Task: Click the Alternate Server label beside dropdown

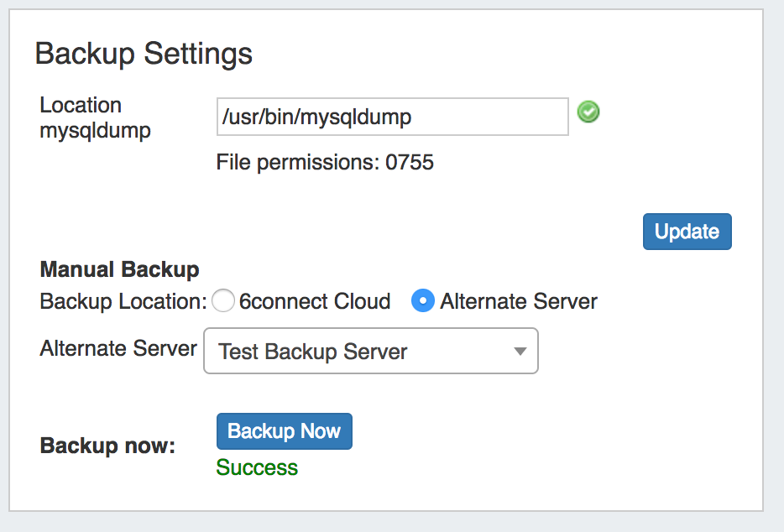Action: (118, 348)
